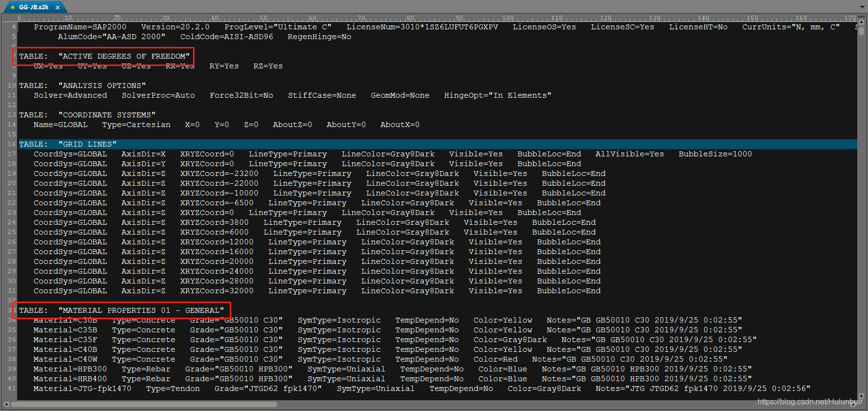Click XRYZCoord=32000 text
Screen dimensions: 868x411
pos(217,291)
